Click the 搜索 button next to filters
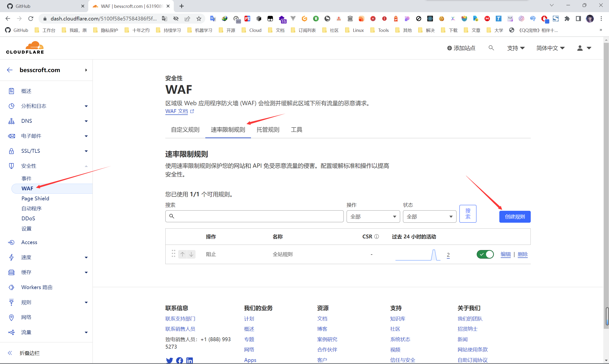 (x=468, y=214)
